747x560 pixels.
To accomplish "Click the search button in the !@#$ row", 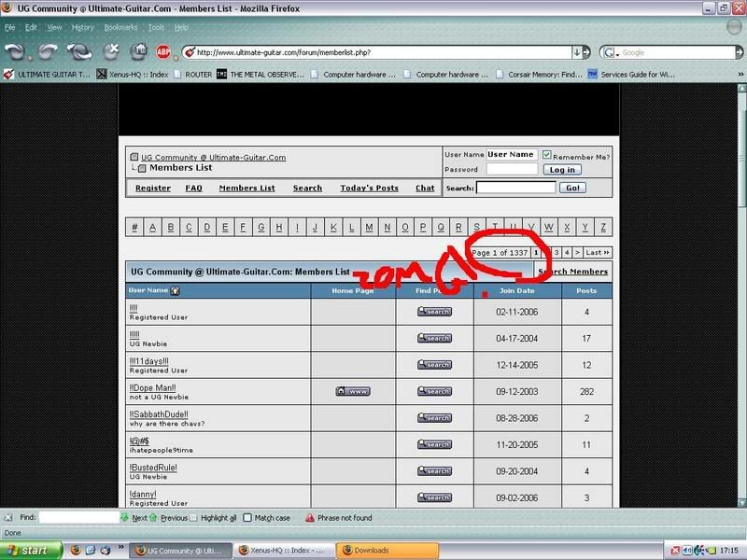I will [x=434, y=445].
